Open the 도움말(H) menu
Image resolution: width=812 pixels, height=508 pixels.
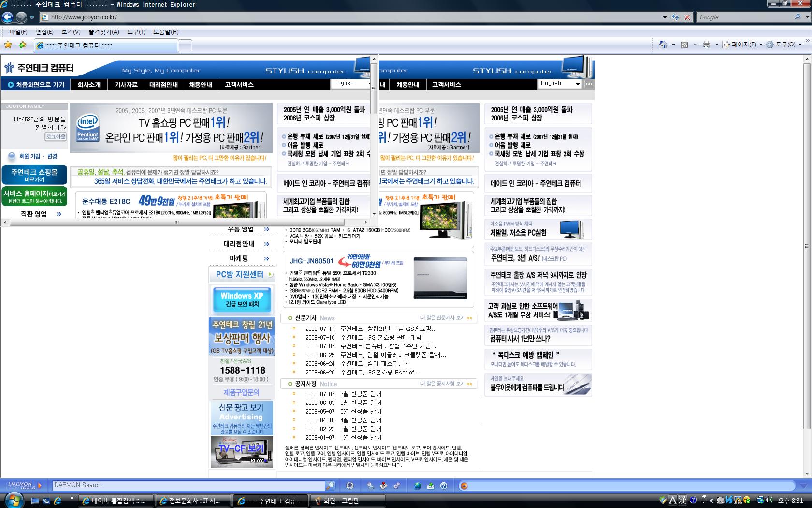[166, 32]
